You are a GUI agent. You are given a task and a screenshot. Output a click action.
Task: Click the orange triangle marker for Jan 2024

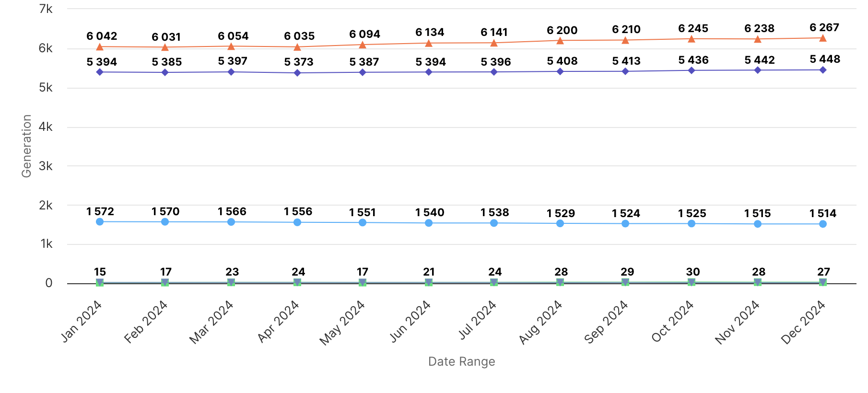point(100,47)
